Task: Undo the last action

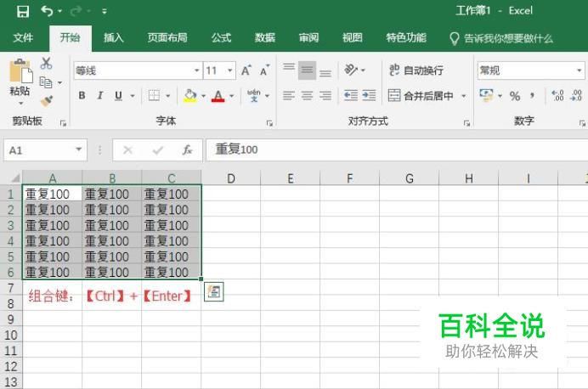Action: point(47,11)
